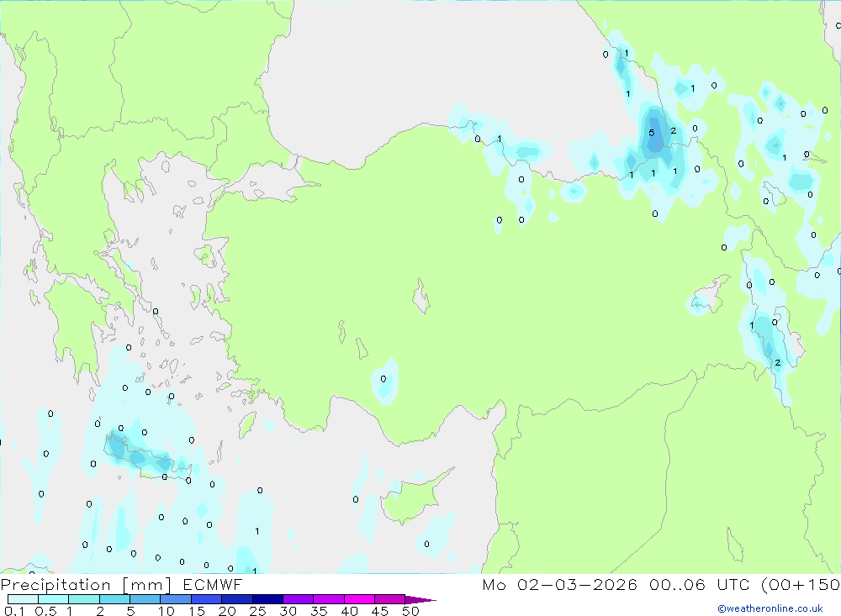Select the '45' legend scale label
The width and height of the screenshot is (841, 616).
tap(380, 611)
